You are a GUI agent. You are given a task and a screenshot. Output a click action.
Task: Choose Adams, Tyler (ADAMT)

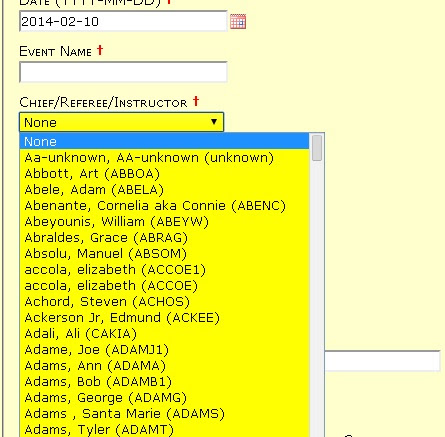click(x=164, y=429)
